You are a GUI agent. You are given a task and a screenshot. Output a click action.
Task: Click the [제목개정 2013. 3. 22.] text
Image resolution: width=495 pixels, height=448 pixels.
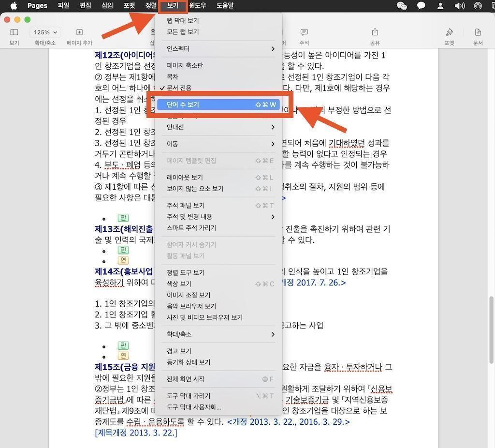136,433
